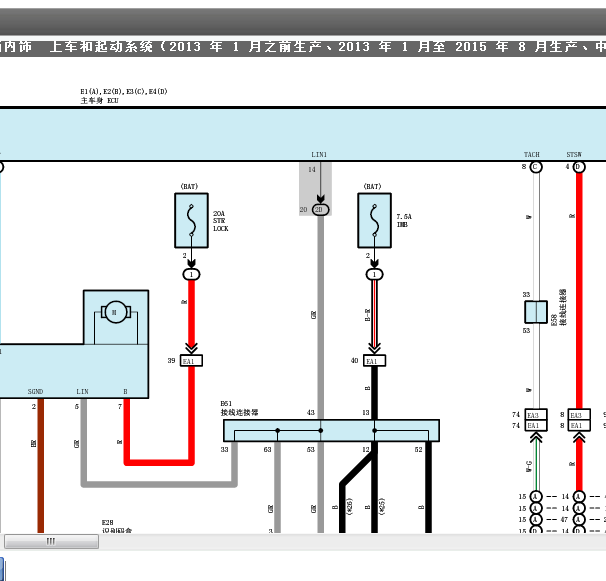The height and width of the screenshot is (581, 606).
Task: Click the 'B51 接线连接器' label
Action: coord(239,408)
